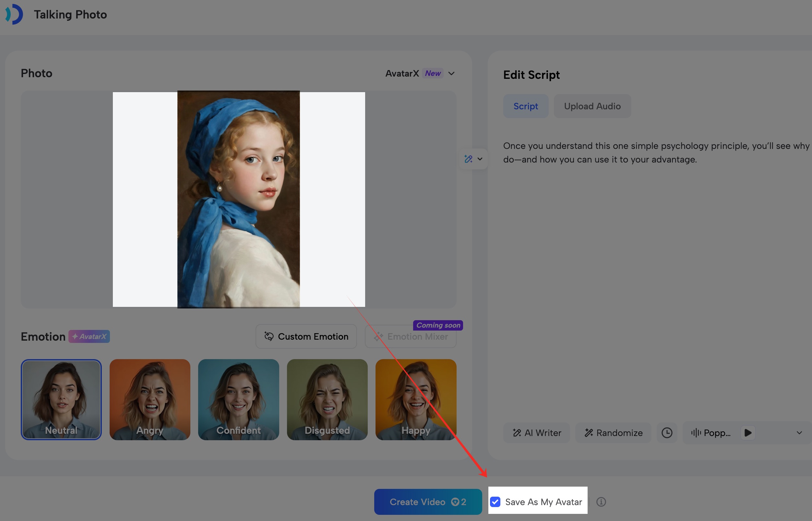Expand the voice selection dropdown chevron
The image size is (812, 521).
pyautogui.click(x=799, y=433)
